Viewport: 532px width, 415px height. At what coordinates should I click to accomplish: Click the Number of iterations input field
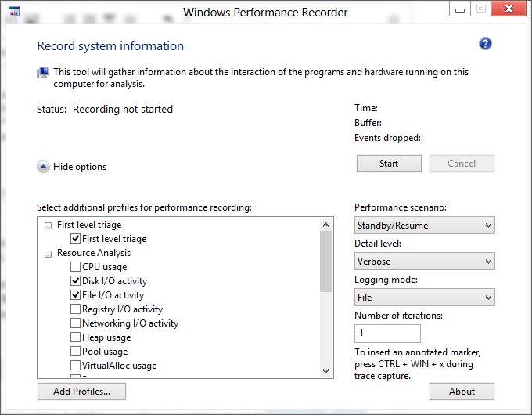[x=387, y=334]
